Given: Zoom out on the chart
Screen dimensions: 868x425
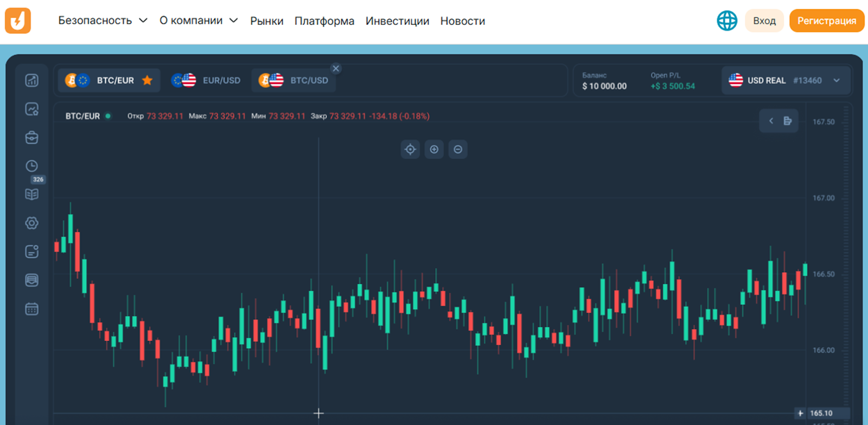Looking at the screenshot, I should point(458,149).
